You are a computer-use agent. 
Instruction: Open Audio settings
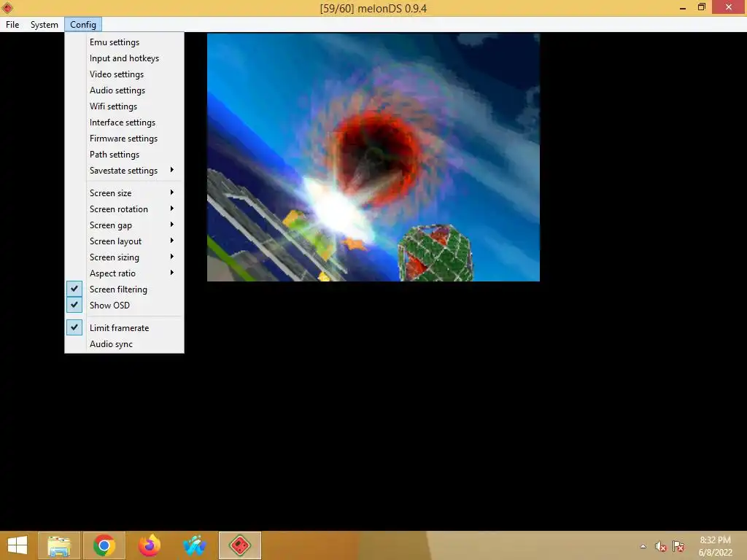124,90
